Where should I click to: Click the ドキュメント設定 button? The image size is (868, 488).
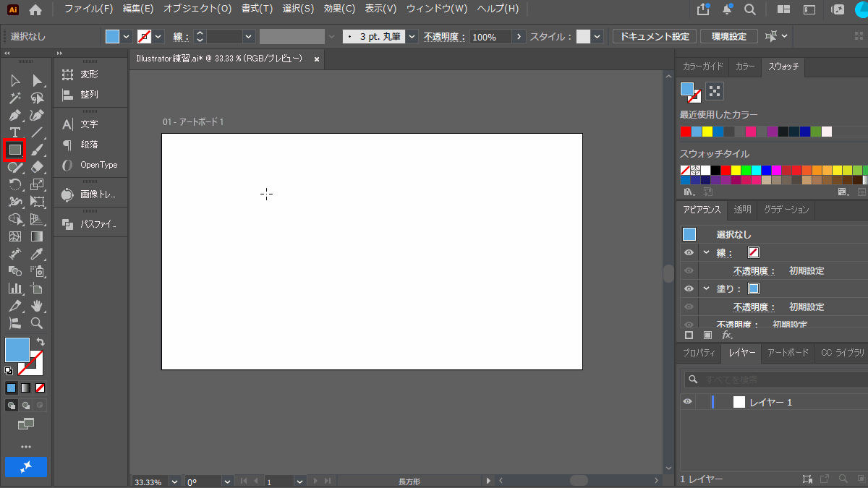655,36
